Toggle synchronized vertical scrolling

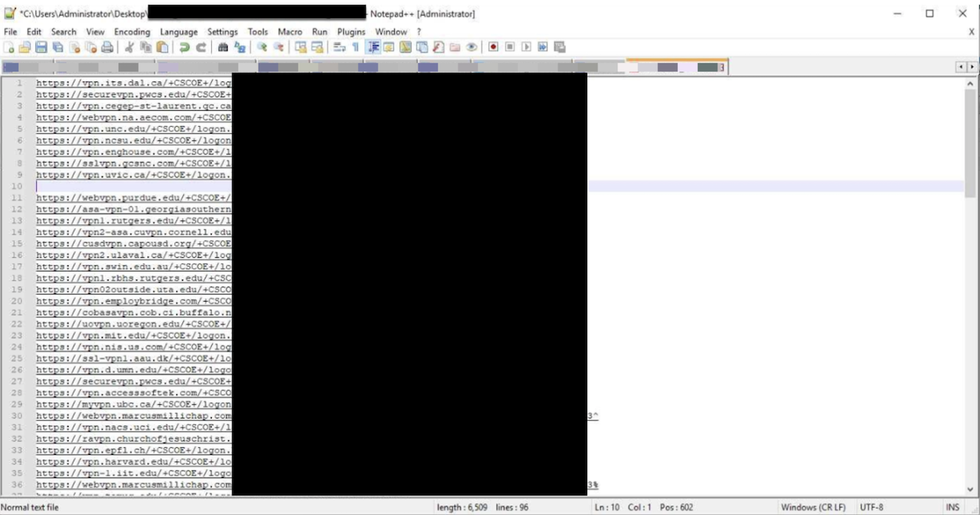pos(300,47)
